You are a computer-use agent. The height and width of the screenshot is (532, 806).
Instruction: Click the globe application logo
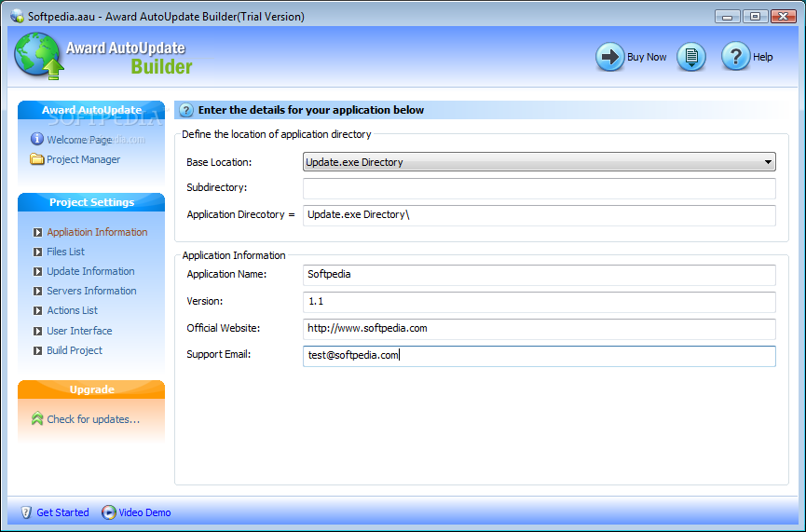[38, 56]
